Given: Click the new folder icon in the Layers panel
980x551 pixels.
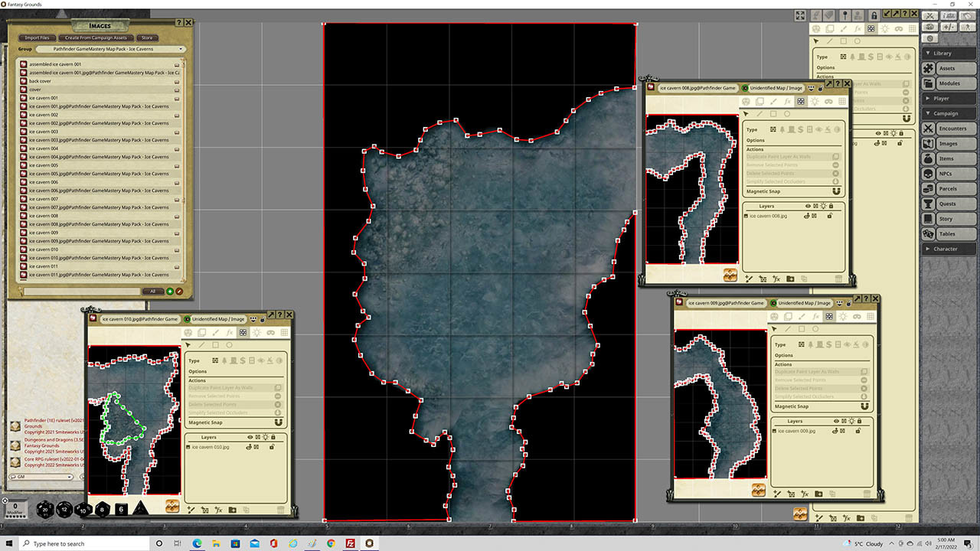Looking at the screenshot, I should (232, 510).
